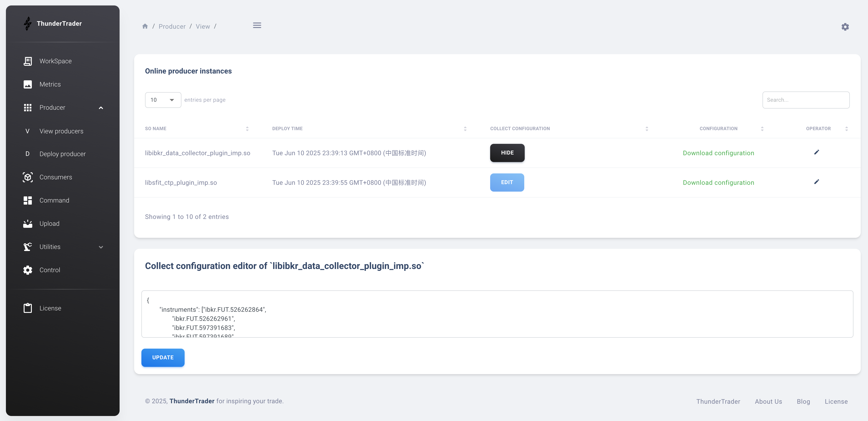Sort by OPERATOR column arrows

pyautogui.click(x=846, y=129)
